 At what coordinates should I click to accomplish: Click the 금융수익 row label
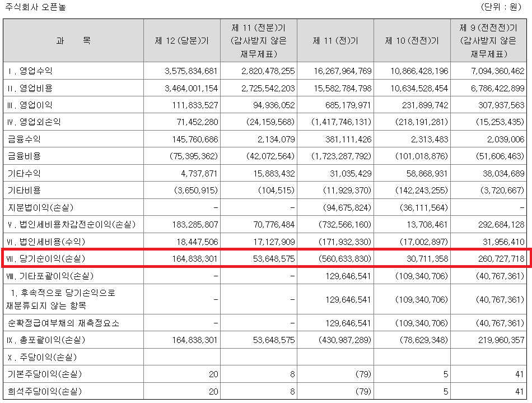click(24, 139)
